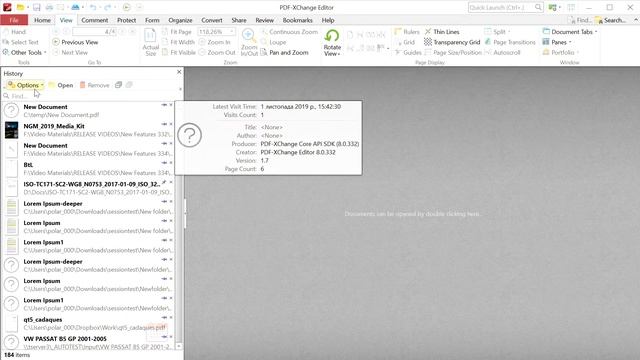Viewport: 640px width, 360px height.
Task: Click the Zoom Out button
Action: [217, 52]
